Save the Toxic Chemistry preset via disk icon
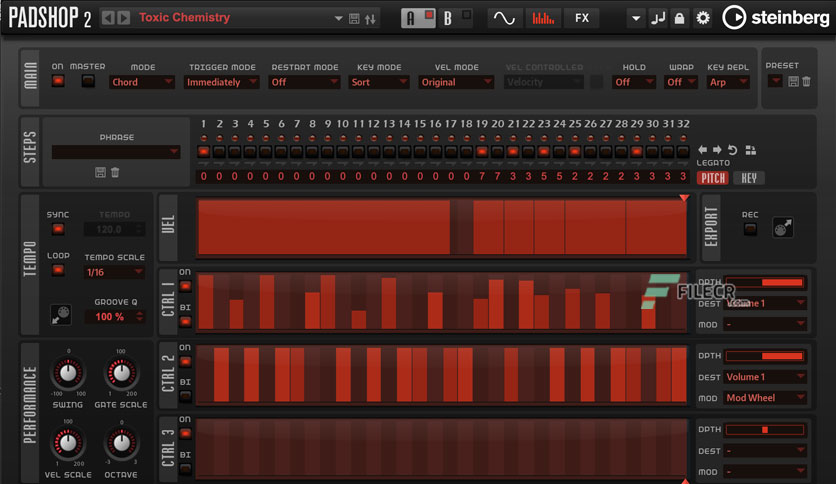The height and width of the screenshot is (484, 836). pos(354,19)
